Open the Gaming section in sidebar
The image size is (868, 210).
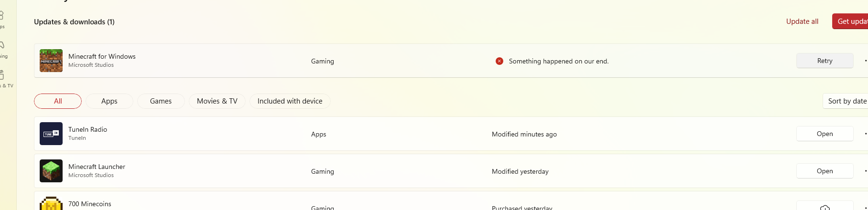pos(2,48)
